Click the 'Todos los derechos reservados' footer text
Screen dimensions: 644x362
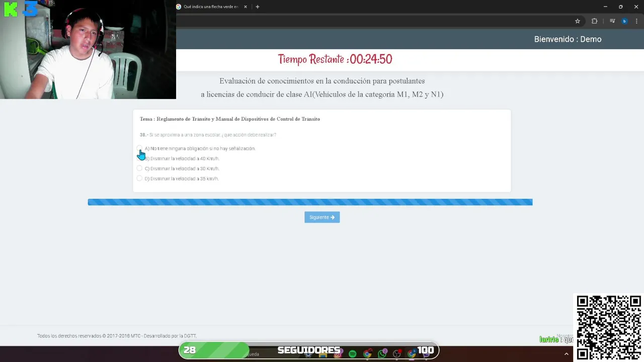click(x=117, y=336)
